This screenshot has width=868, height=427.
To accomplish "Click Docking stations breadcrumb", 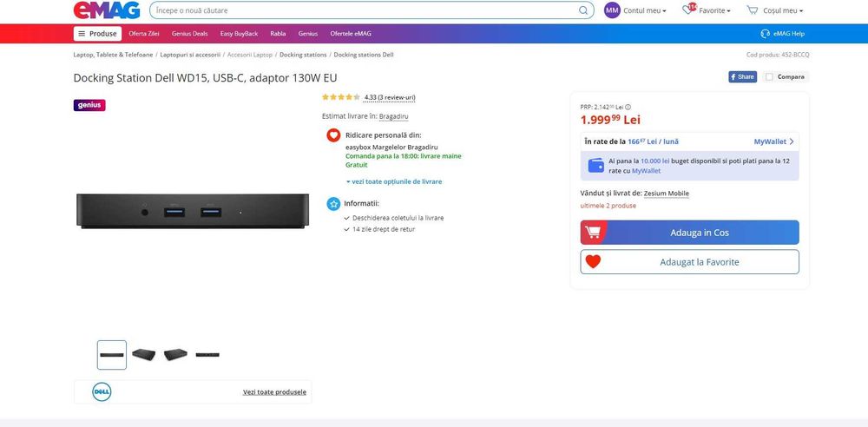I will (x=303, y=55).
